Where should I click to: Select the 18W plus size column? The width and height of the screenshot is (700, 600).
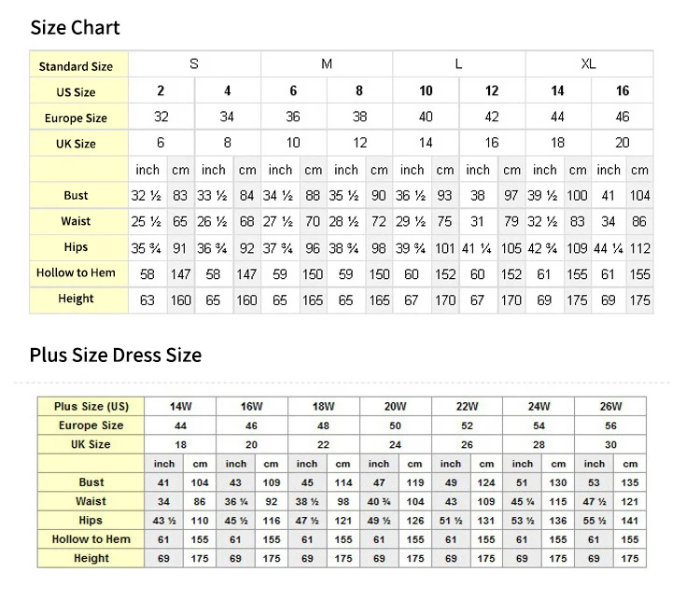click(x=324, y=407)
